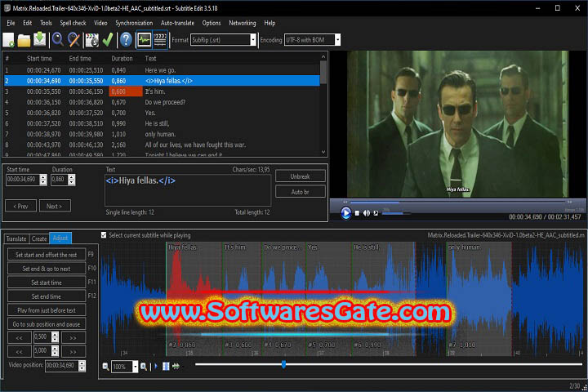
Task: Increase Duration value spinner up
Action: (72, 177)
